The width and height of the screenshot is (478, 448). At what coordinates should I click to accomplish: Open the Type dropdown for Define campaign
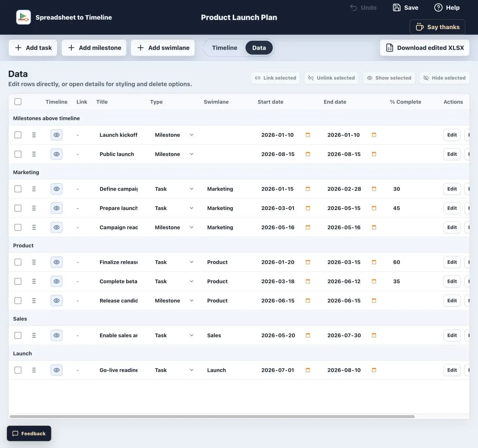coord(174,189)
